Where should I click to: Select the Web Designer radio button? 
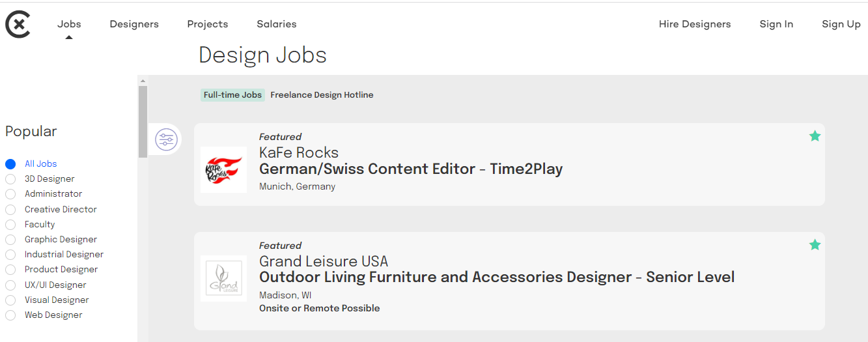click(10, 315)
